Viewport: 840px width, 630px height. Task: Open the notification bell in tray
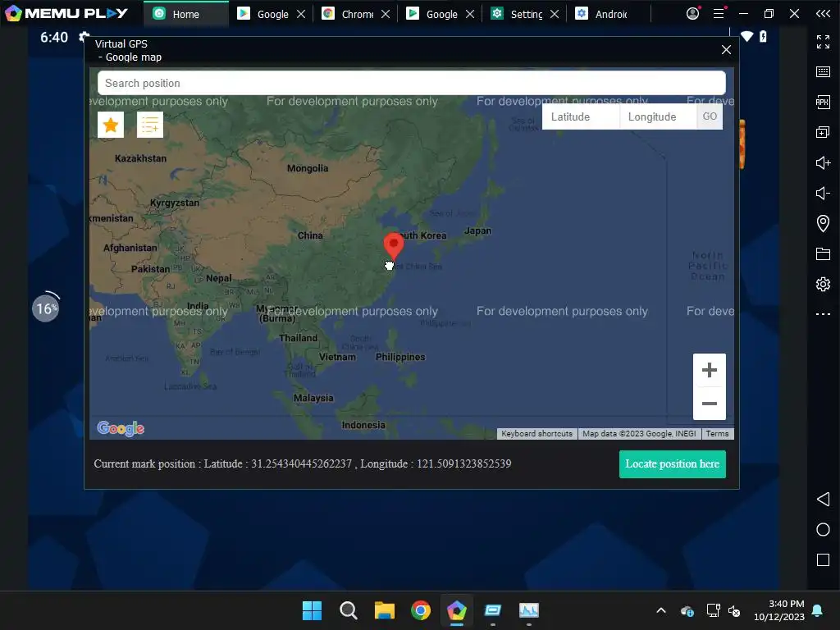[x=818, y=610]
